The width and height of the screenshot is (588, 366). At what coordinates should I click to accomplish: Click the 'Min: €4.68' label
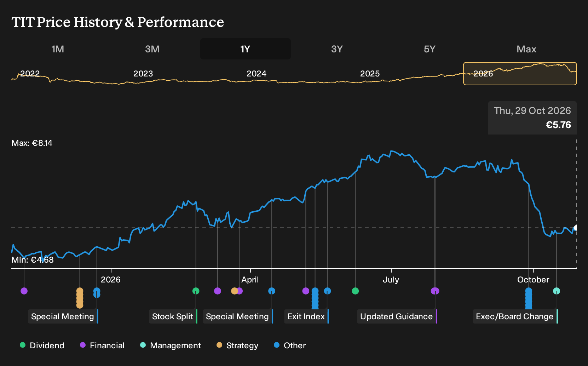click(x=33, y=260)
